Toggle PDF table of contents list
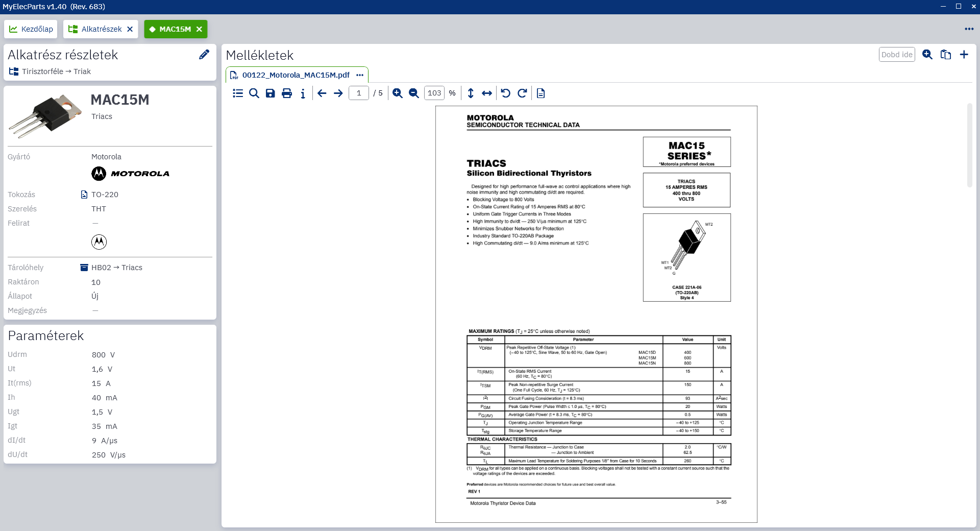 click(238, 93)
